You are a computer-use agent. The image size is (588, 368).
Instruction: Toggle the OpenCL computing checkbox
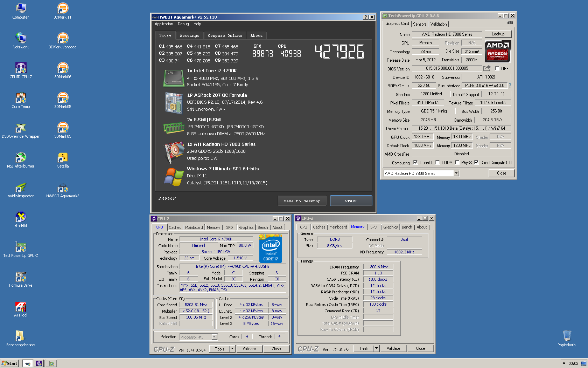point(415,163)
